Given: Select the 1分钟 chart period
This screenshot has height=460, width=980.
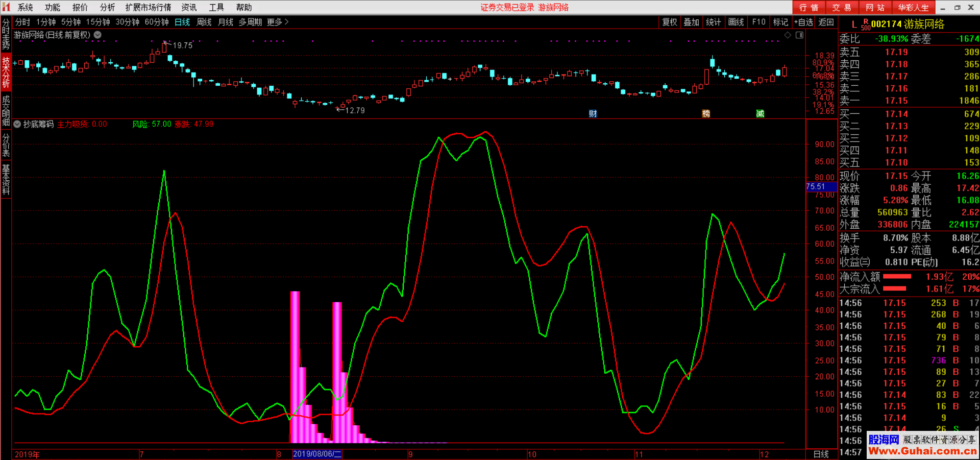Looking at the screenshot, I should (x=46, y=22).
